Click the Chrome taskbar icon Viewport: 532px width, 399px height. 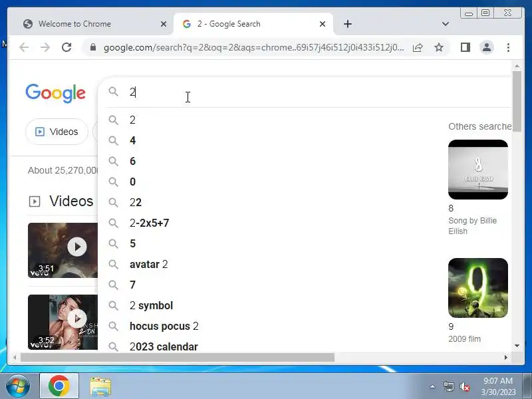[x=59, y=386]
